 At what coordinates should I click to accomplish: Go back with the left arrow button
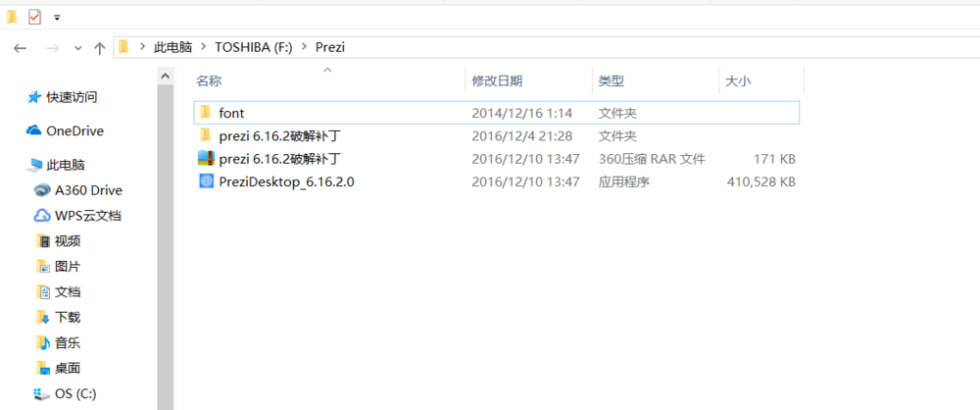click(x=20, y=48)
